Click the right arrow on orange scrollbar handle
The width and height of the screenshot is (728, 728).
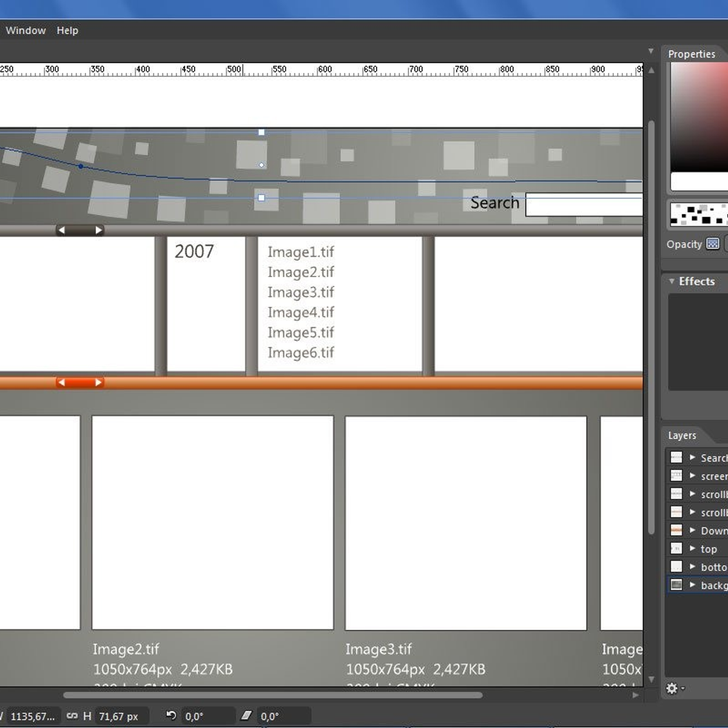(x=99, y=382)
